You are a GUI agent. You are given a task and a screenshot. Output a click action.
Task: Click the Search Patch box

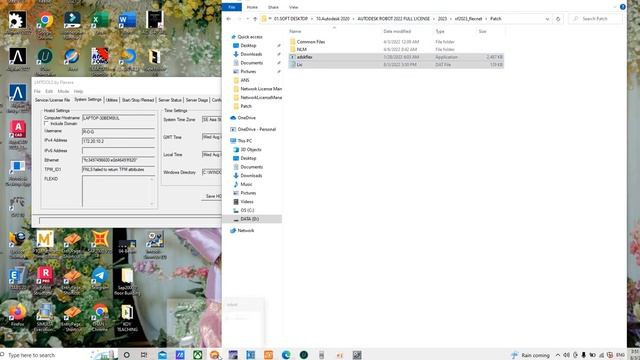tap(596, 19)
